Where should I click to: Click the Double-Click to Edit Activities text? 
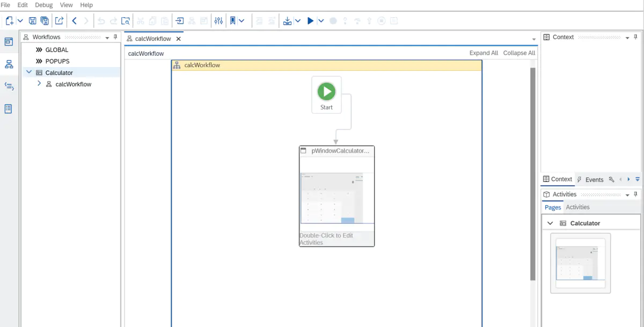click(326, 239)
